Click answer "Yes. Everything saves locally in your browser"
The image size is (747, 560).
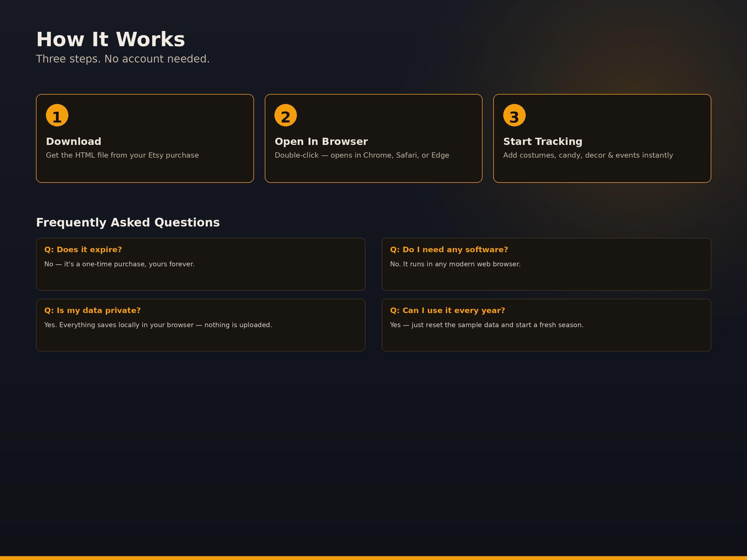point(119,325)
